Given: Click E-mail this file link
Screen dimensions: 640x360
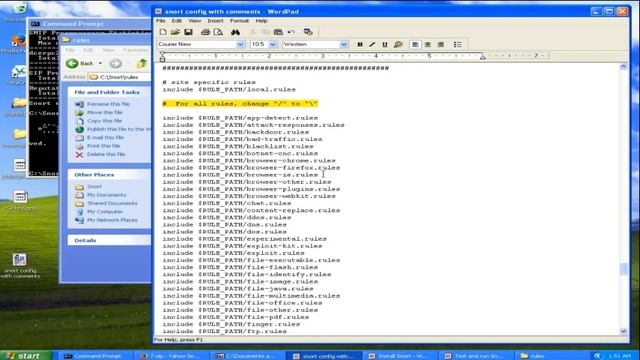Looking at the screenshot, I should point(105,138).
